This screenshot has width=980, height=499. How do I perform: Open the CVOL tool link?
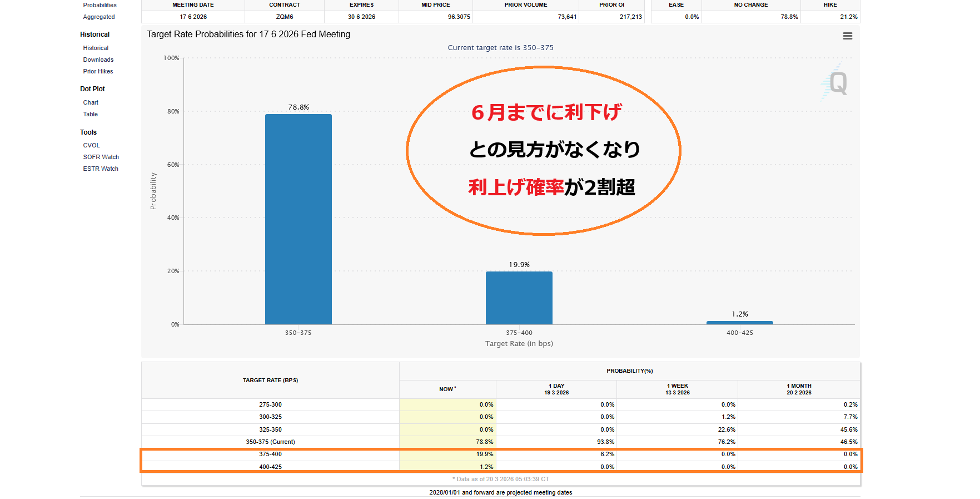(x=92, y=145)
